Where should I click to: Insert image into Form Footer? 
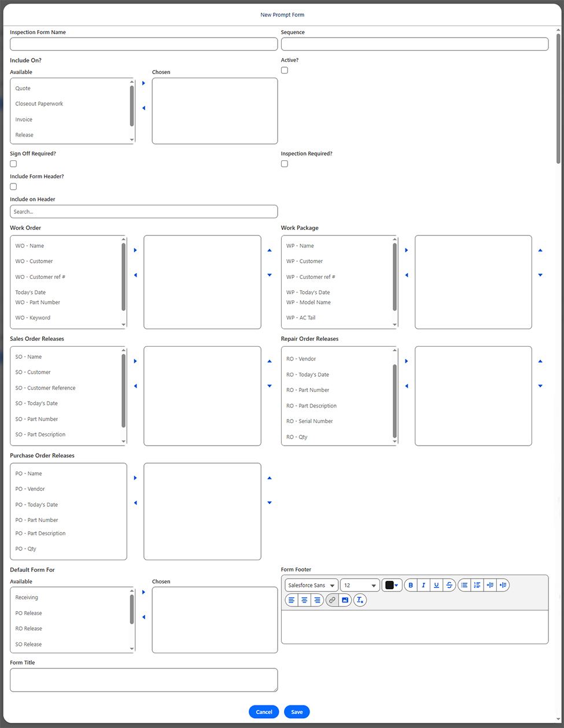345,600
